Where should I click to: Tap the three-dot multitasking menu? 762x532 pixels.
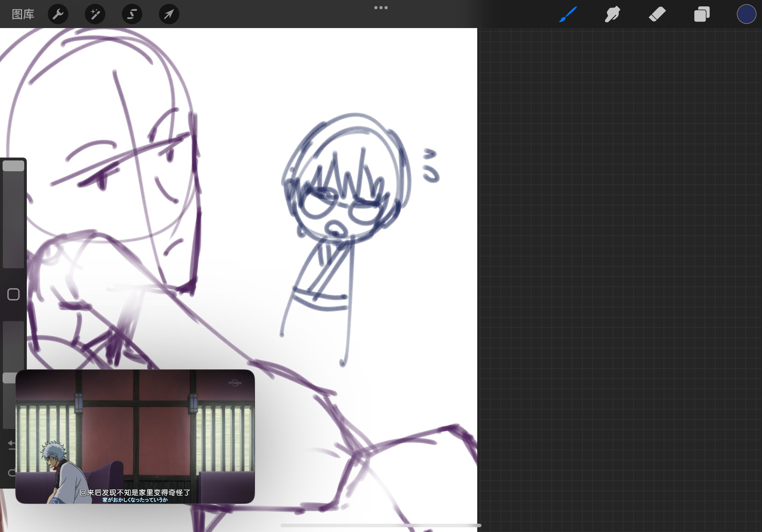tap(381, 8)
